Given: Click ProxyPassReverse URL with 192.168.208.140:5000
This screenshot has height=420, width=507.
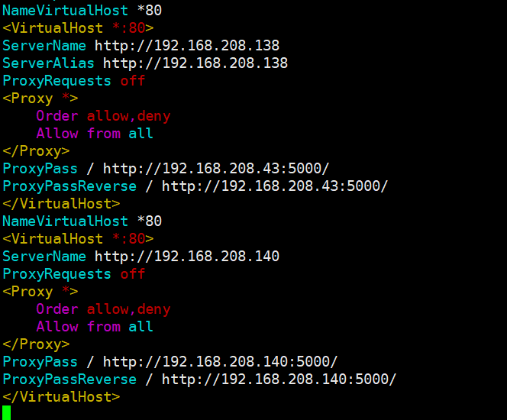Looking at the screenshot, I should pyautogui.click(x=279, y=380).
